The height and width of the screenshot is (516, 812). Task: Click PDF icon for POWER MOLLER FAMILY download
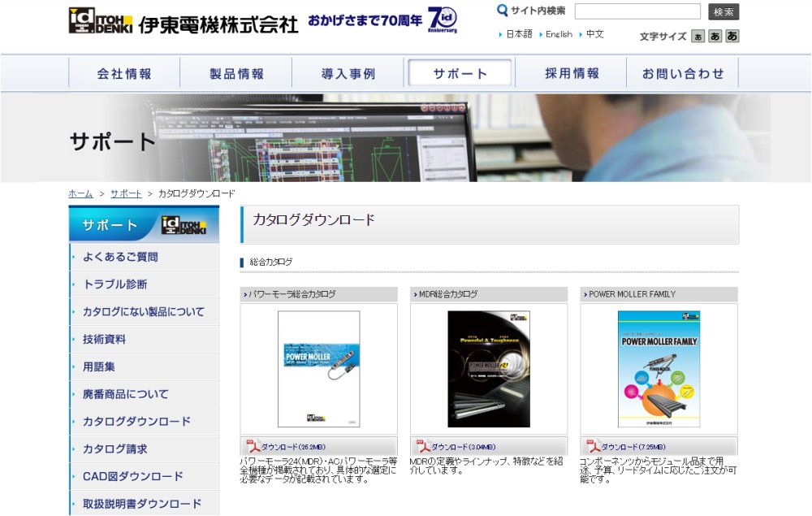point(594,447)
